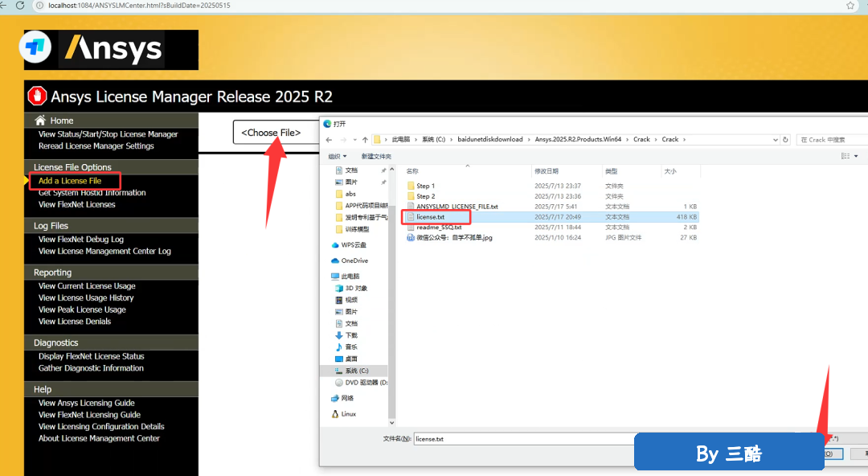Open Get System Hostid Information

click(x=92, y=193)
